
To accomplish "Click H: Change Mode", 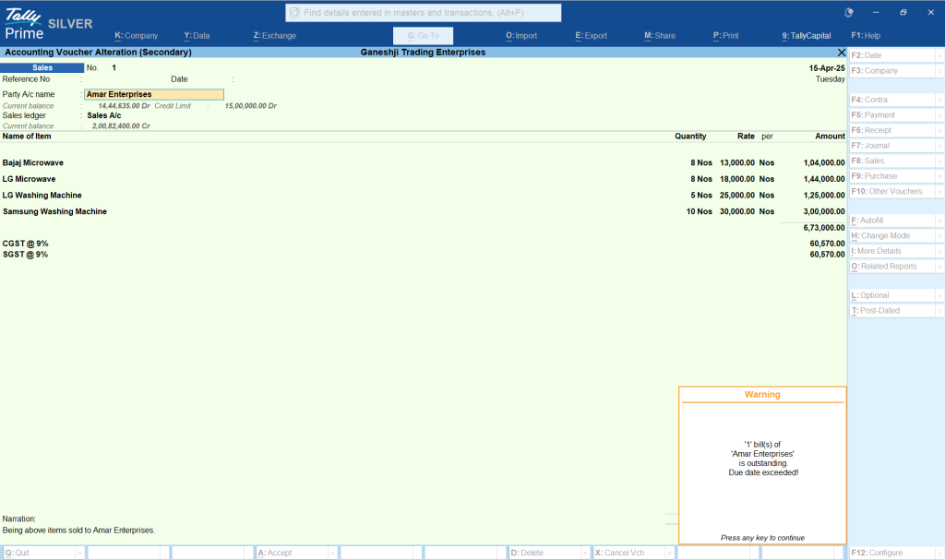I will coord(892,235).
